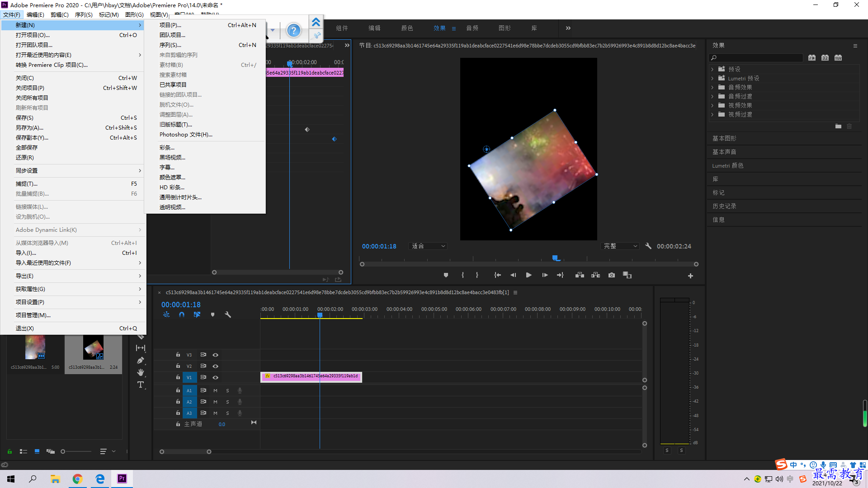The height and width of the screenshot is (488, 868).
Task: Switch project panel to List View
Action: tap(24, 451)
